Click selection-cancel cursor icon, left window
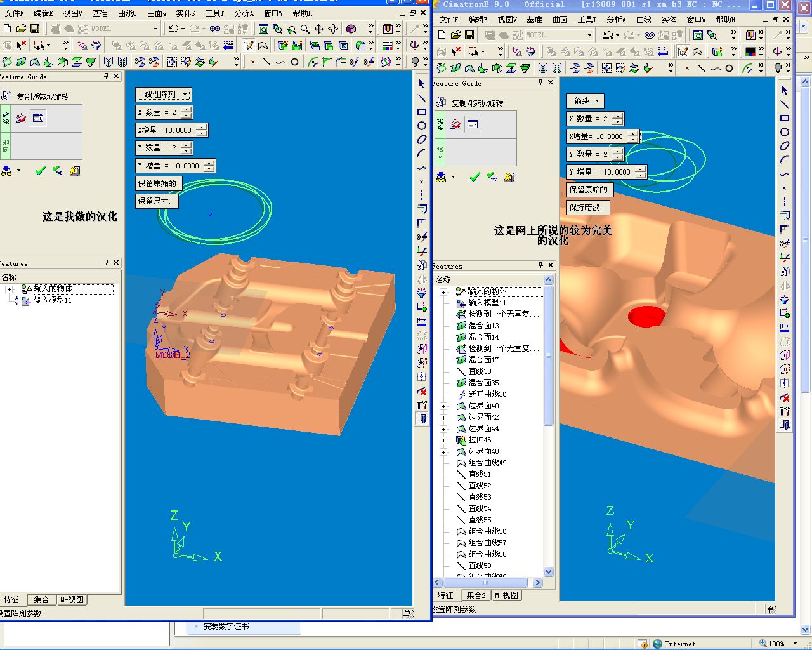Viewport: 812px width, 650px height. coord(22,45)
